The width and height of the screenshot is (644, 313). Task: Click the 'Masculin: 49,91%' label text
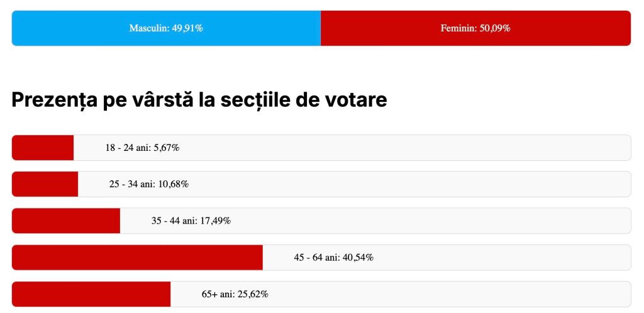click(166, 28)
